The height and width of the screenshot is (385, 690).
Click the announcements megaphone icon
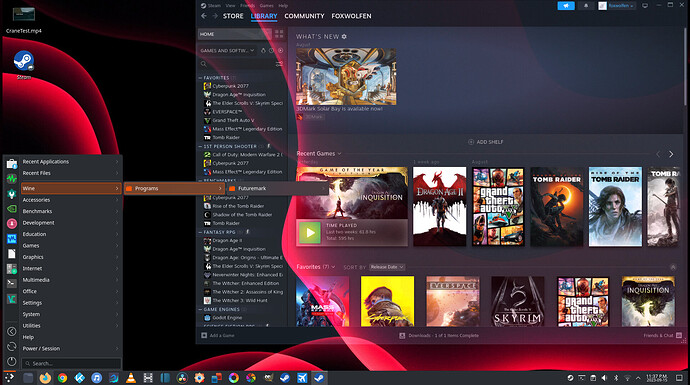[x=566, y=6]
